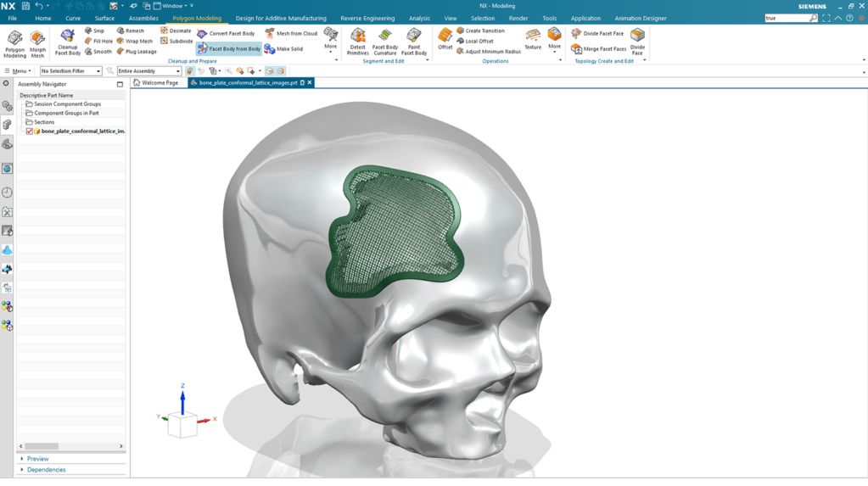Expand the Preview section
This screenshot has width=868, height=486.
coord(38,459)
